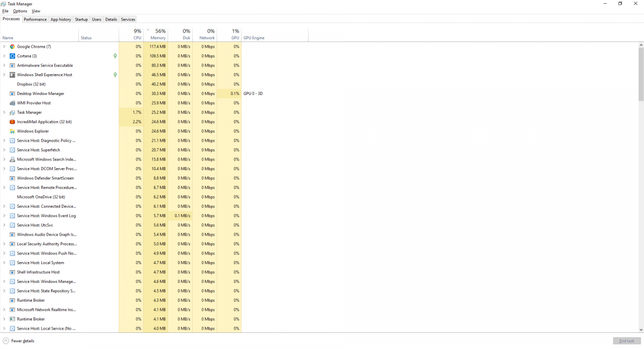Click the Service Host: Remote Procedure gear icon
The height and width of the screenshot is (349, 644).
click(x=12, y=187)
